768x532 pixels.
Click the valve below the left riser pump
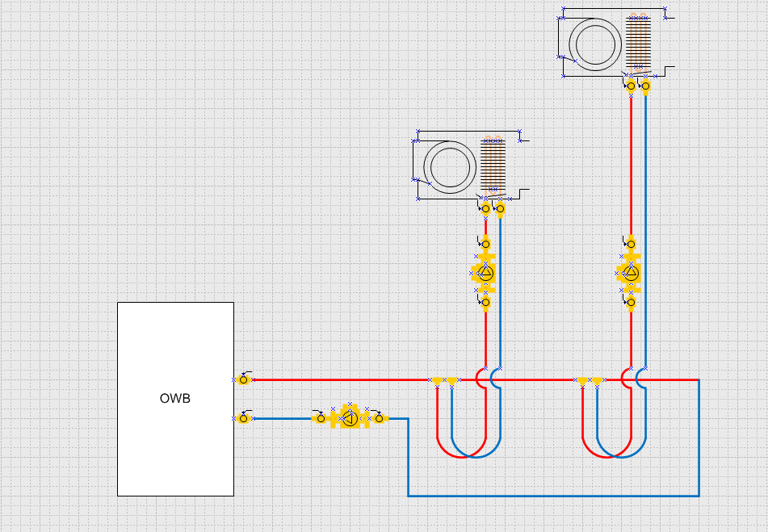point(485,303)
